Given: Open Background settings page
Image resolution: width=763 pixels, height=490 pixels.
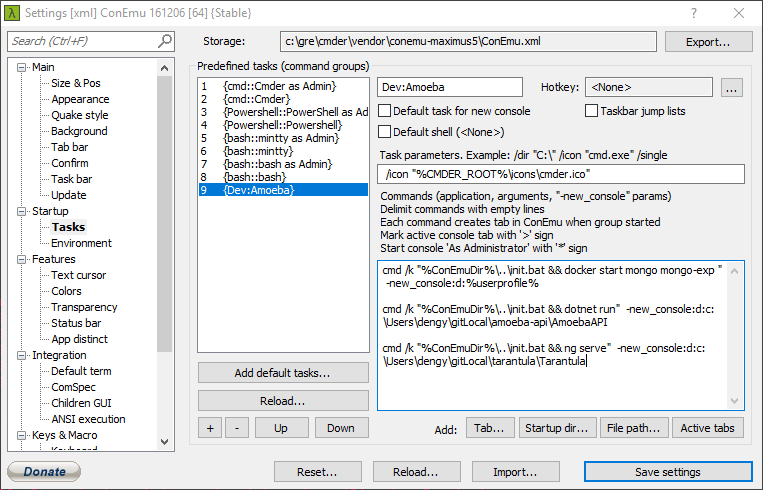Looking at the screenshot, I should 79,131.
